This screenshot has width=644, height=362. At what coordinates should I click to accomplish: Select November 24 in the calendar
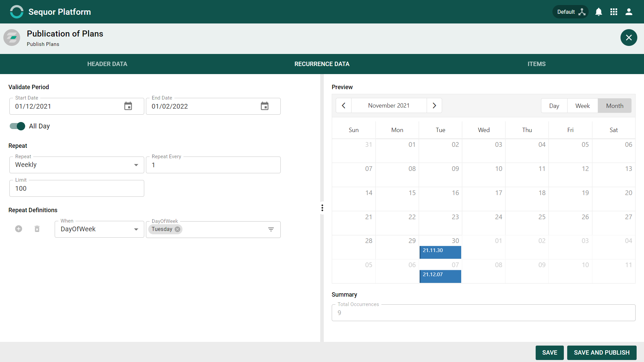point(484,223)
